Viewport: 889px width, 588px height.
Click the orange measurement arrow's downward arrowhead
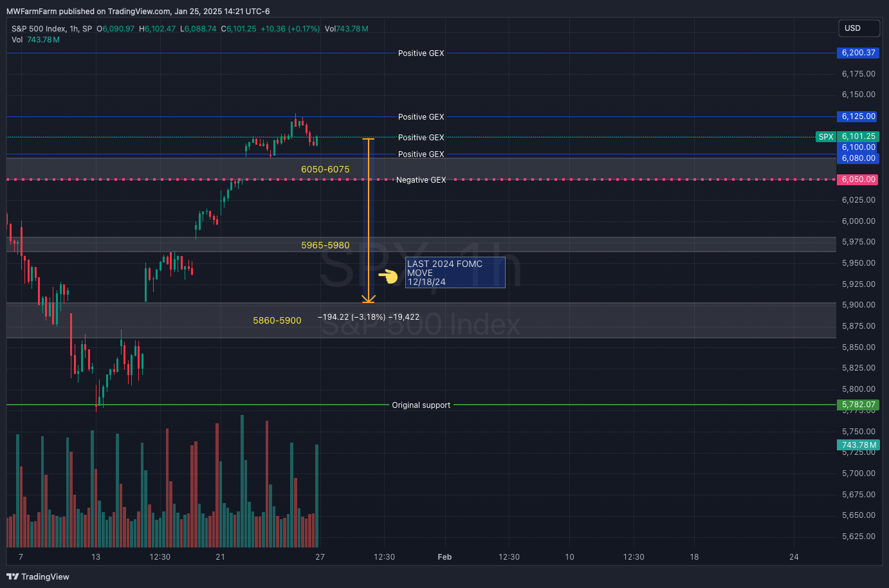point(369,299)
